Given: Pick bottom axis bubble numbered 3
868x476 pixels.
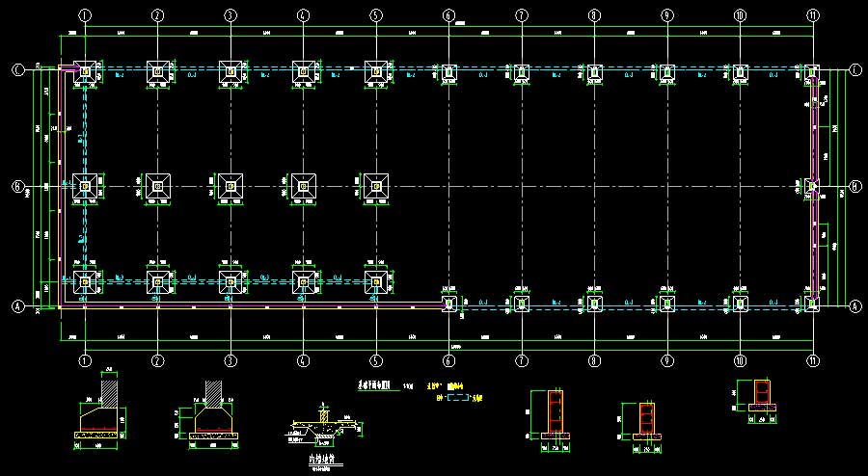Looking at the screenshot, I should 231,361.
